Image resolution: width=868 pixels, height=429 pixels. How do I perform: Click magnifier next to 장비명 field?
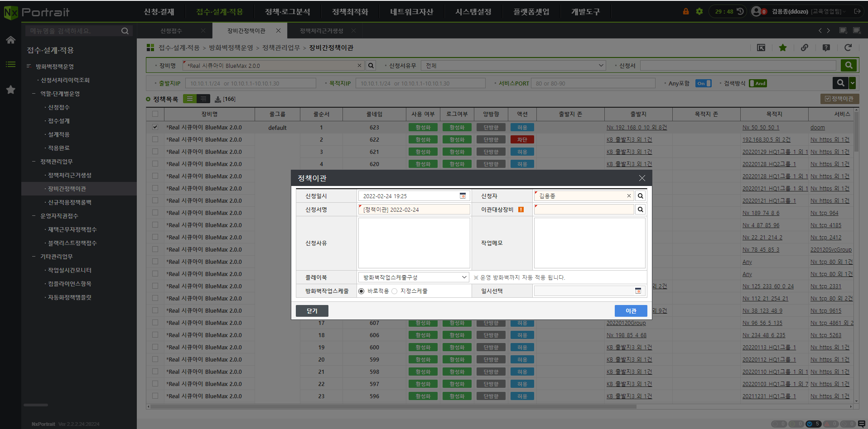coord(371,66)
